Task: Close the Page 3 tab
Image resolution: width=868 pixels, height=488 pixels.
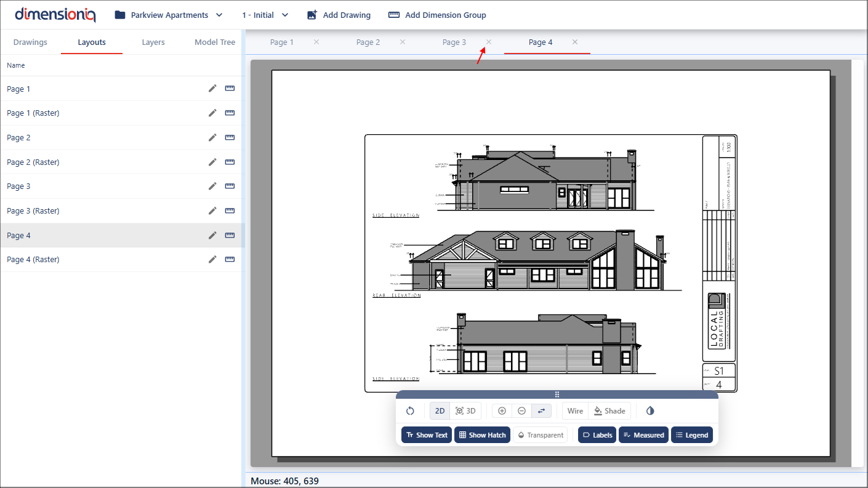Action: [489, 42]
